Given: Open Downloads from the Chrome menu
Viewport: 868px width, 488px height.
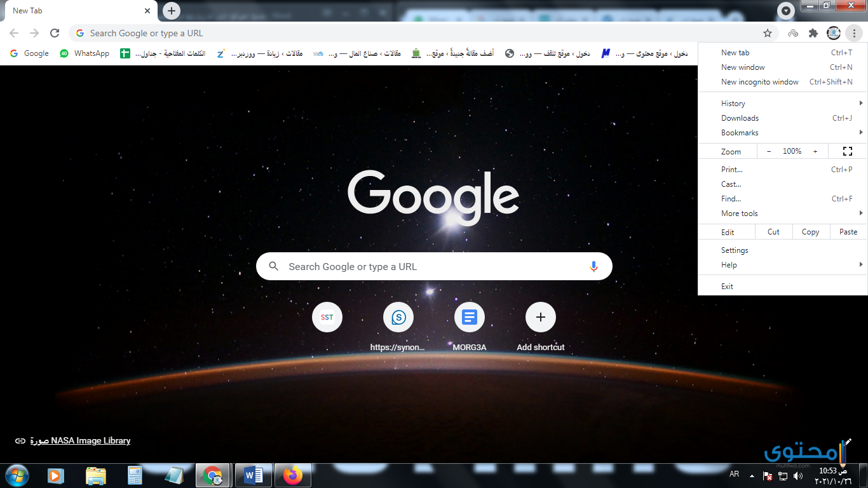Looking at the screenshot, I should point(783,118).
